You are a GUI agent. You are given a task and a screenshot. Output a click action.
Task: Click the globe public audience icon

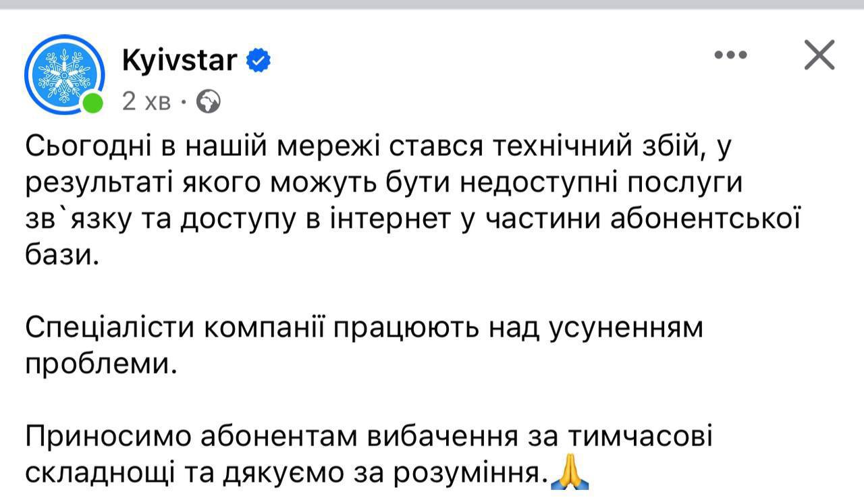[x=208, y=101]
